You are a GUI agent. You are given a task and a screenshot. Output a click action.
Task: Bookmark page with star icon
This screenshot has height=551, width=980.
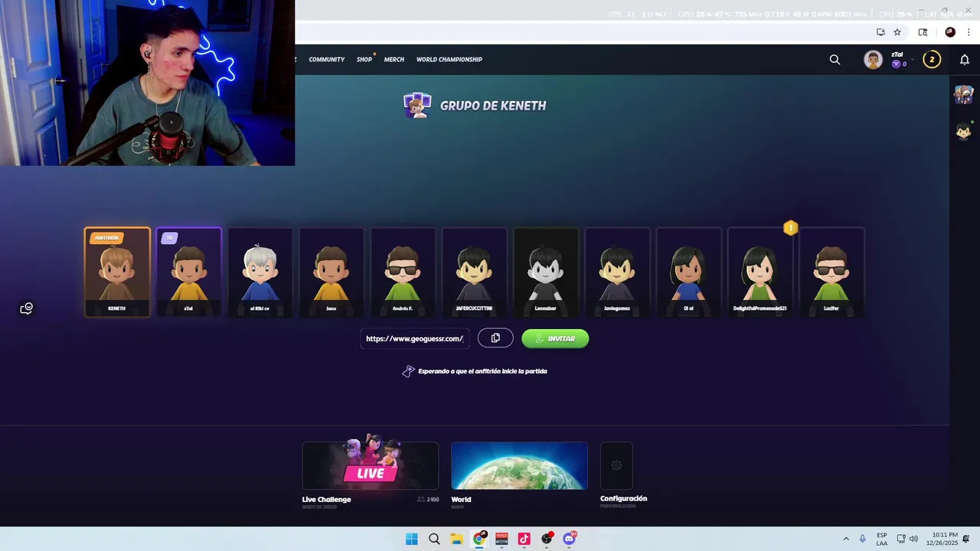coord(897,32)
